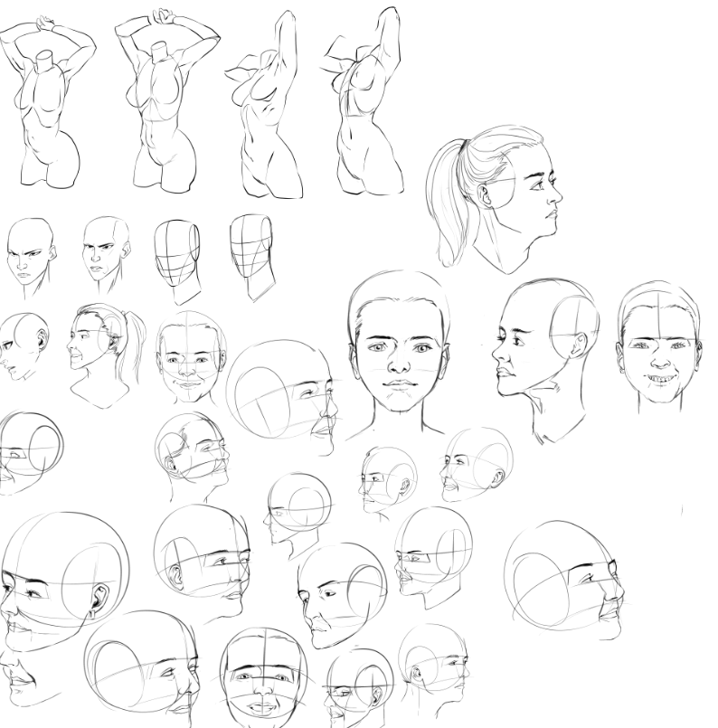The image size is (718, 728).
Task: Select the bald profile head with circled ear
Action: [545, 361]
